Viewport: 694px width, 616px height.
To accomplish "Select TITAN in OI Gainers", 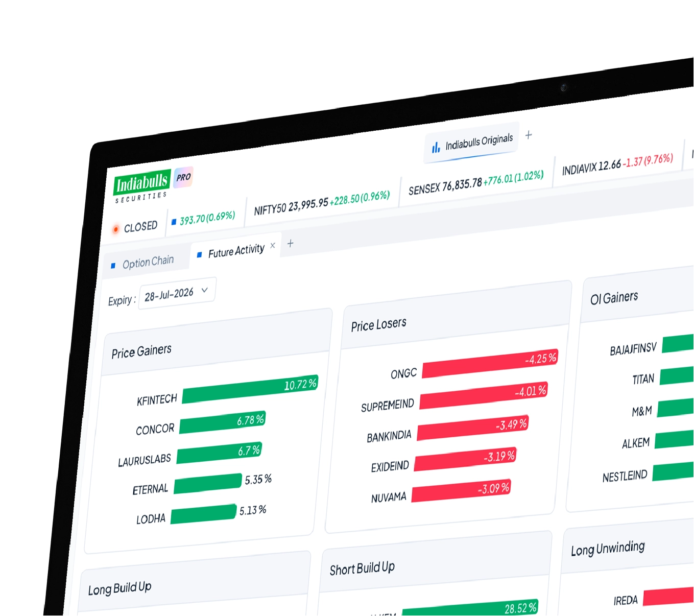I will pyautogui.click(x=643, y=379).
